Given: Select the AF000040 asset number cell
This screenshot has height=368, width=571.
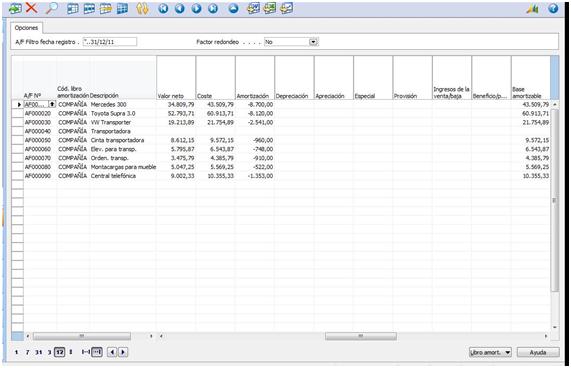Looking at the screenshot, I should coord(40,131).
